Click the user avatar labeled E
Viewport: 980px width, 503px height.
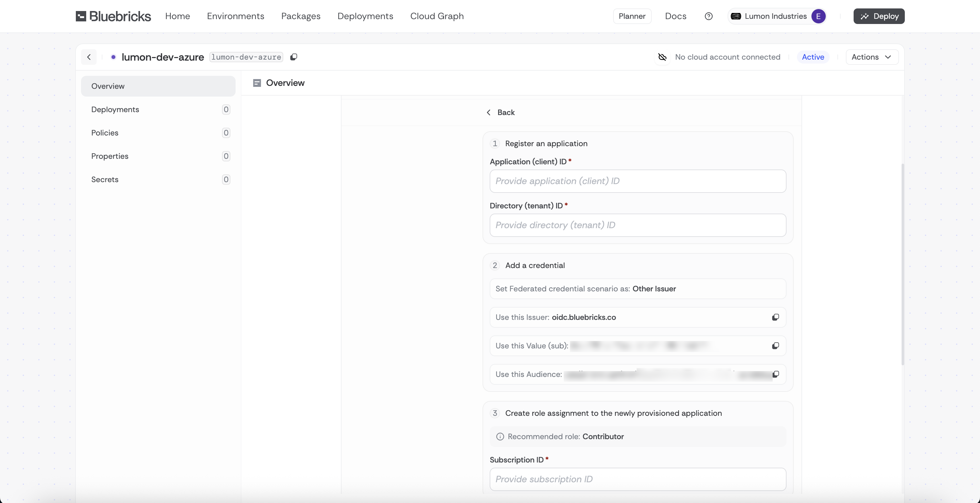(x=818, y=16)
